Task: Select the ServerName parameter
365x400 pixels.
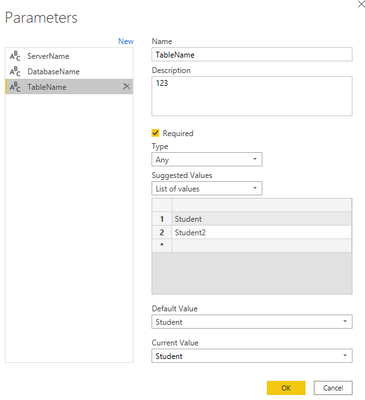Action: coord(69,56)
